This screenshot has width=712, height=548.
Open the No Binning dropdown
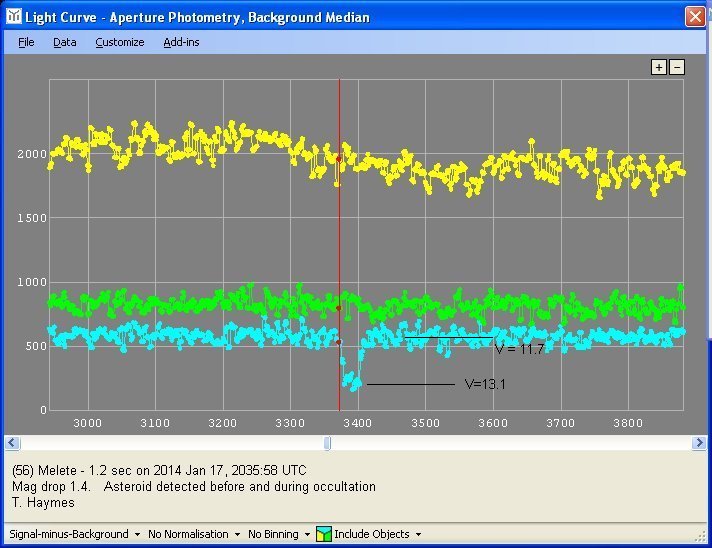click(279, 534)
